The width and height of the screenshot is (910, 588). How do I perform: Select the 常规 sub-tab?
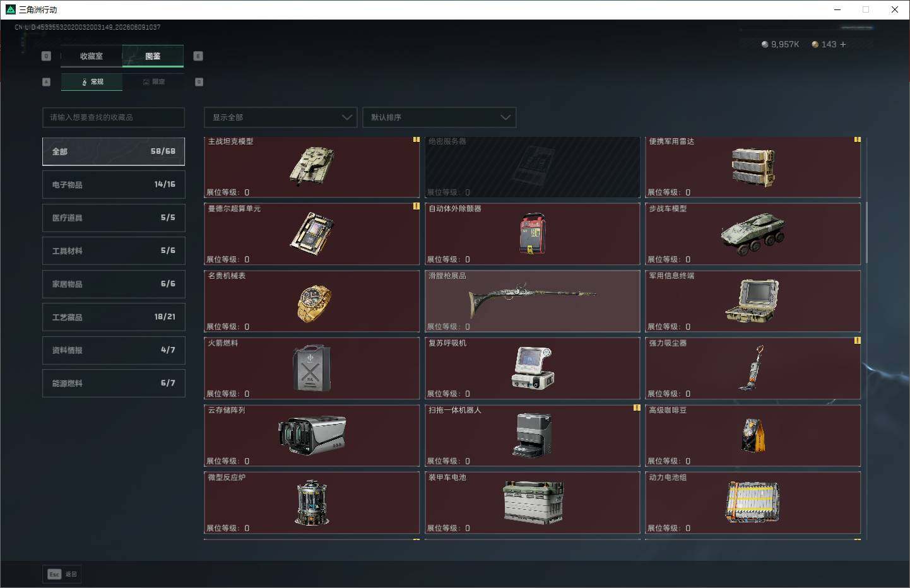point(92,82)
